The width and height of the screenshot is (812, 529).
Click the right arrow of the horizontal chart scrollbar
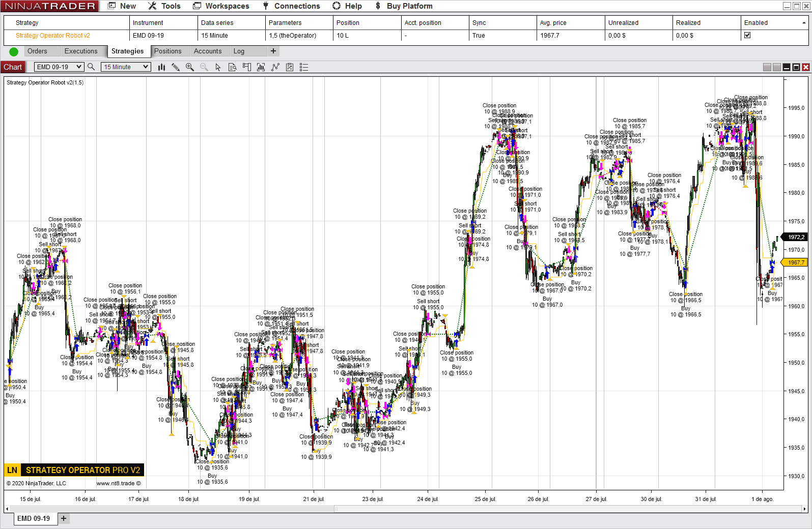click(x=804, y=509)
